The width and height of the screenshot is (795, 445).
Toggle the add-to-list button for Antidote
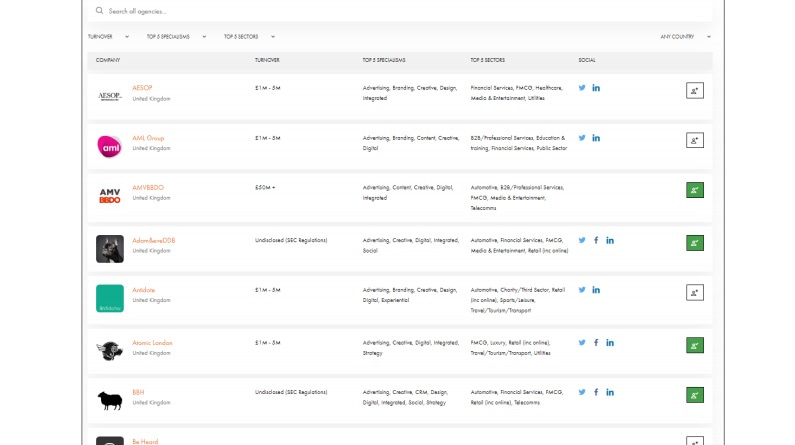pos(695,292)
